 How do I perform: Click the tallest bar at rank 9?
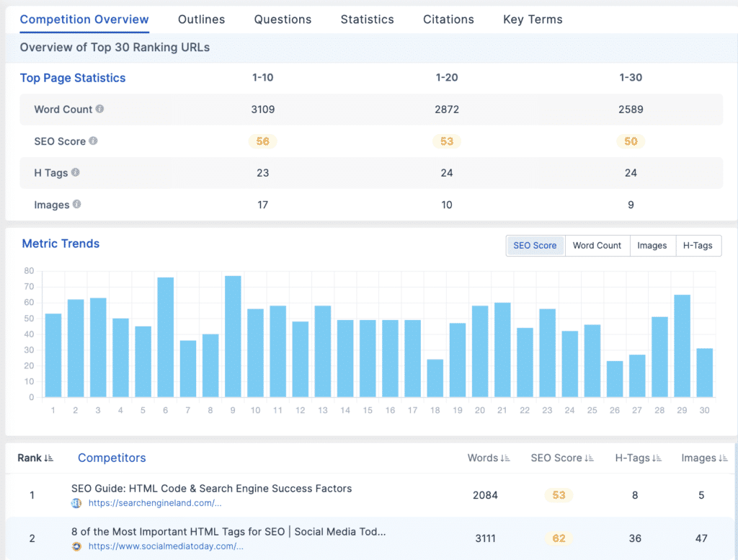pyautogui.click(x=233, y=336)
